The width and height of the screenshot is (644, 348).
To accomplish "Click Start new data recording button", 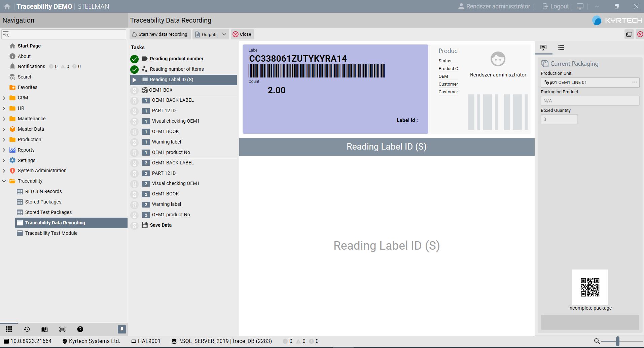I will (160, 34).
